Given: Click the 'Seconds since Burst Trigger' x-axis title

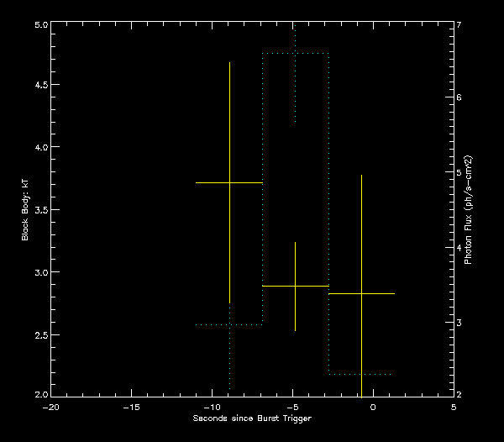Looking at the screenshot, I should click(x=252, y=418).
